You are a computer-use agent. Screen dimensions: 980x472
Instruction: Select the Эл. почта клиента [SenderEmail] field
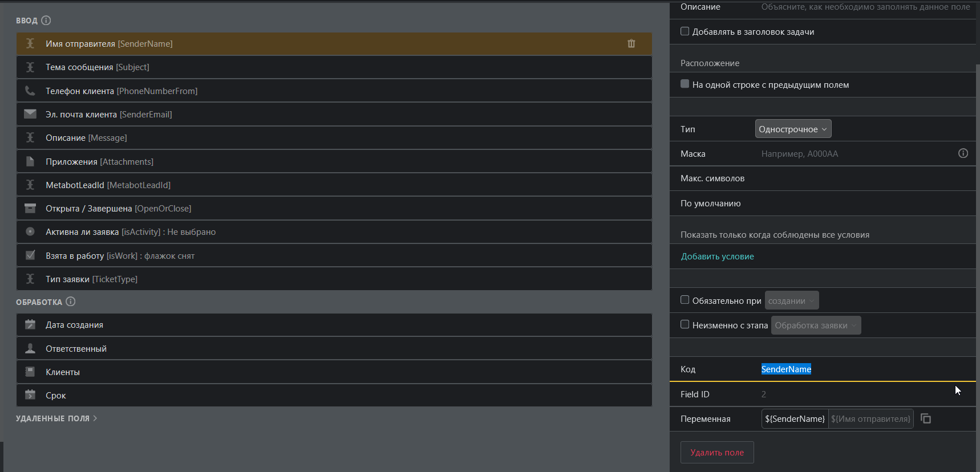click(x=334, y=114)
